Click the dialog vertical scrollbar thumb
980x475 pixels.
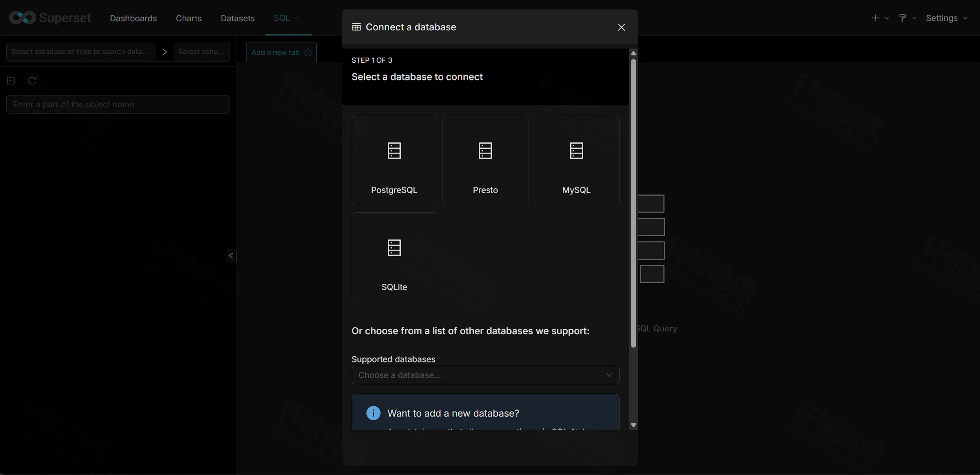(633, 203)
